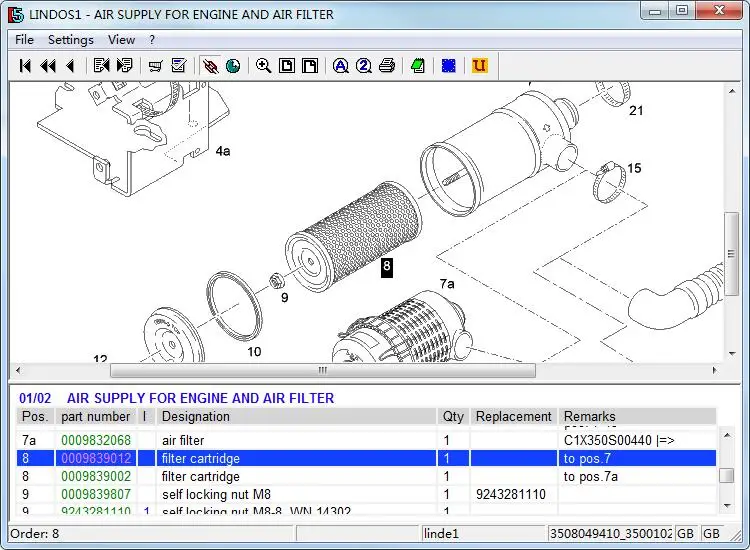
Task: Click diagram horizontal scrollbar left arrow
Action: pyautogui.click(x=18, y=370)
